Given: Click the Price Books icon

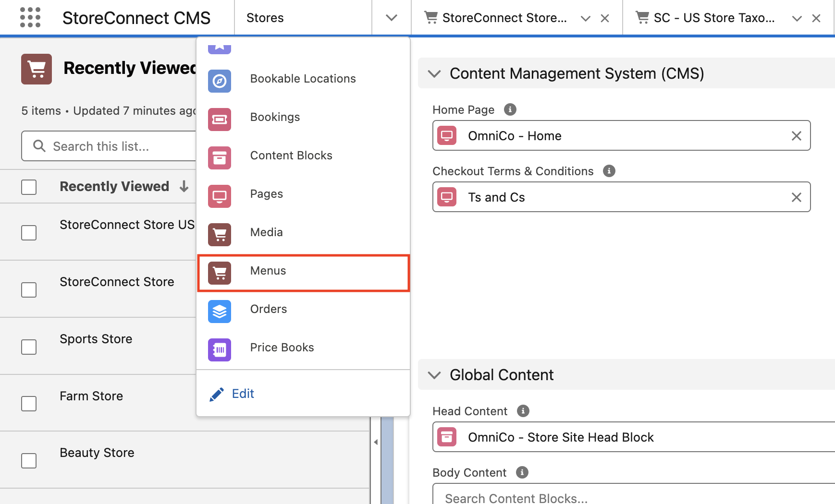Looking at the screenshot, I should [x=220, y=350].
